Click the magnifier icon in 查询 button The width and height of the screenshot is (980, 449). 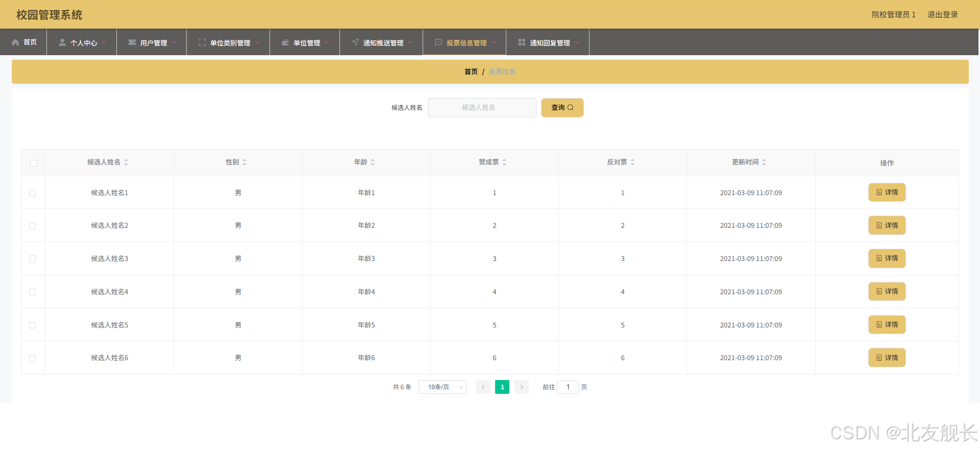(571, 107)
